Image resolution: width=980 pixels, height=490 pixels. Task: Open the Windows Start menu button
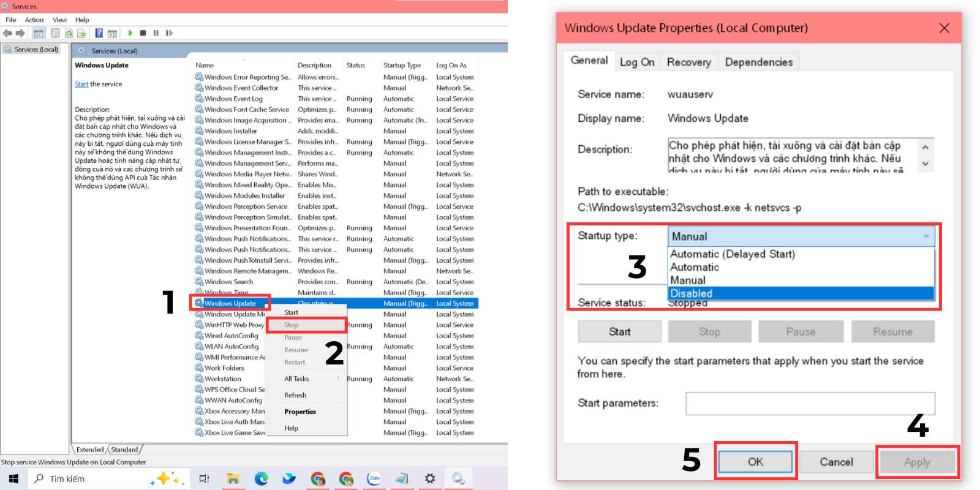pyautogui.click(x=13, y=478)
